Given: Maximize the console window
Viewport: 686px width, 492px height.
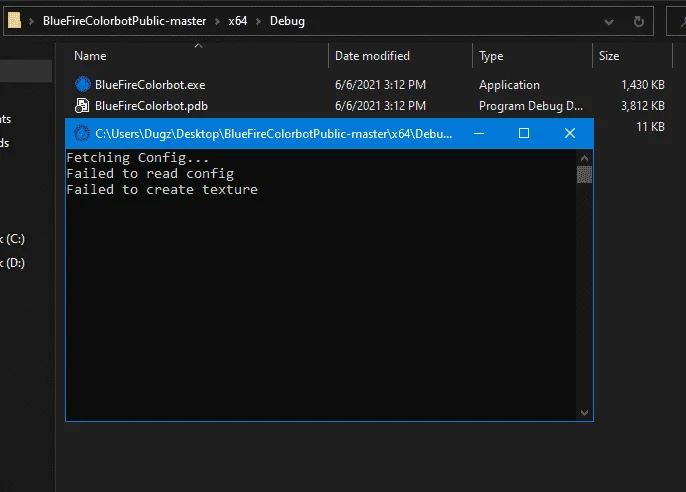Looking at the screenshot, I should pyautogui.click(x=524, y=133).
